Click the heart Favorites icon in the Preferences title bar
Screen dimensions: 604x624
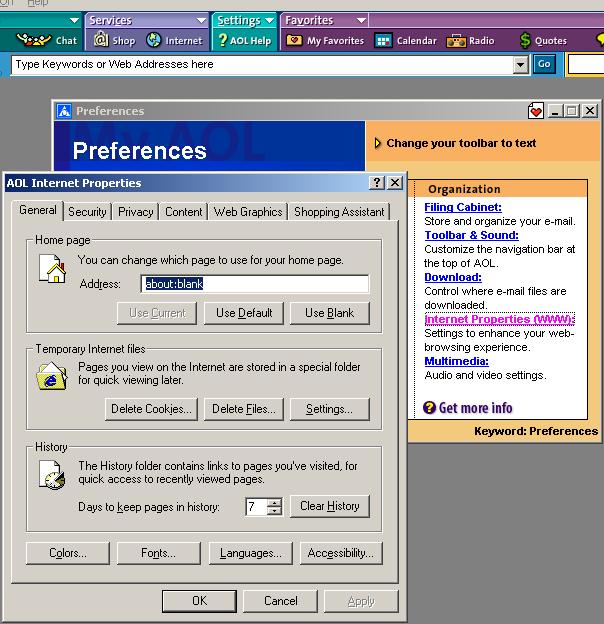point(536,111)
